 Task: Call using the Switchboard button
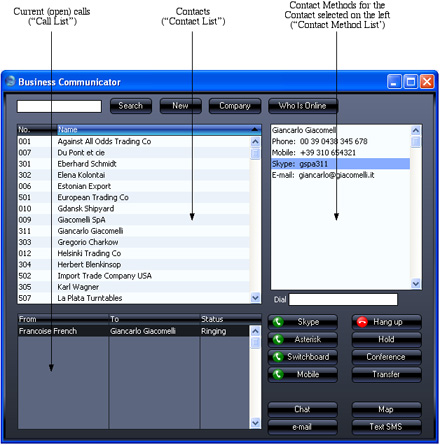pyautogui.click(x=303, y=357)
